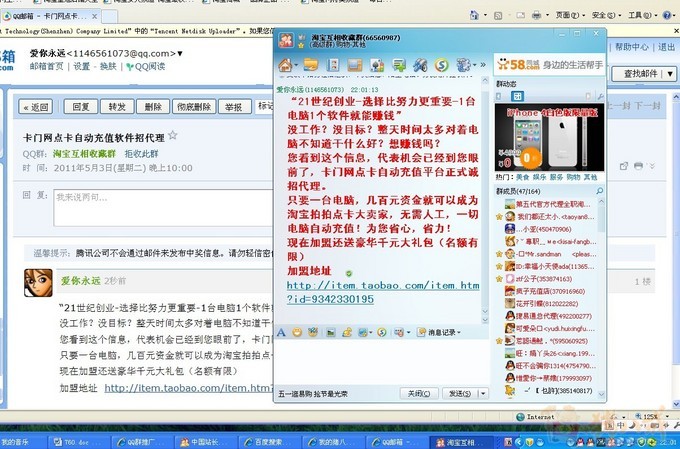
Task: Click the 邮箱首页 mailbox home link
Action: (x=46, y=66)
